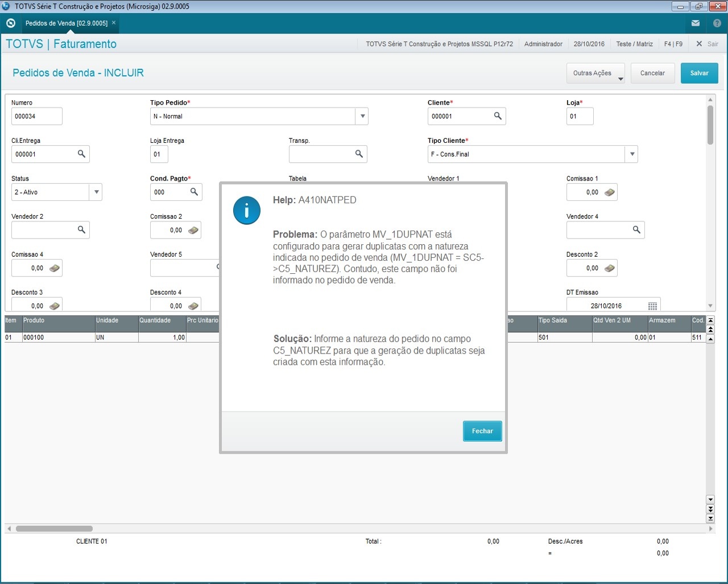Click Tipo Saida cell 501
This screenshot has width=728, height=584.
point(565,338)
